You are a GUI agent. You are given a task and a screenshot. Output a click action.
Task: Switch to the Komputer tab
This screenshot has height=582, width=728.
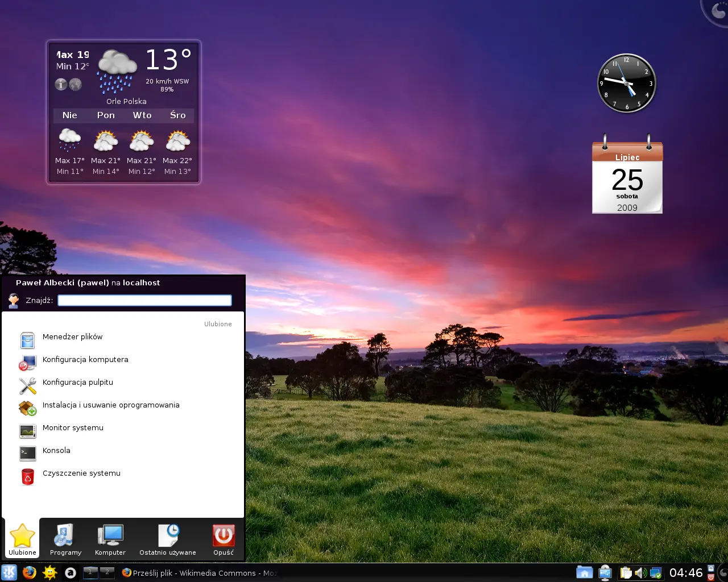[x=110, y=539]
